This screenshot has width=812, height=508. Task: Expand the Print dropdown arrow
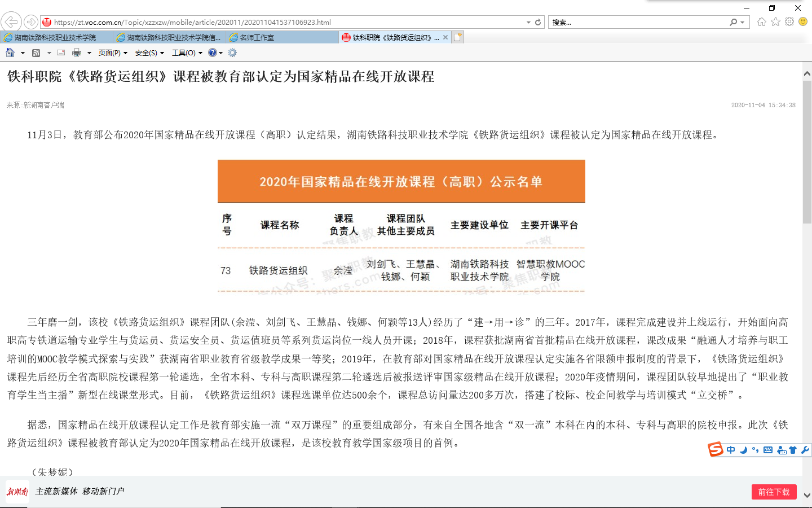coord(89,53)
